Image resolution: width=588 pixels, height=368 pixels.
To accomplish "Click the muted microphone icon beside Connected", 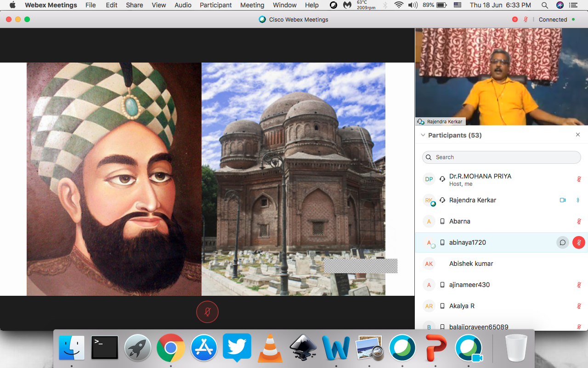I will point(526,19).
